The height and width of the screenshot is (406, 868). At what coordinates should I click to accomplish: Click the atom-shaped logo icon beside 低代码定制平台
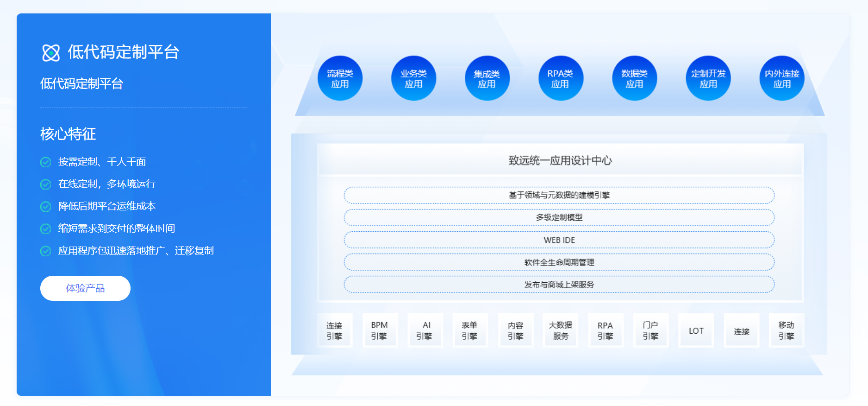(x=51, y=52)
